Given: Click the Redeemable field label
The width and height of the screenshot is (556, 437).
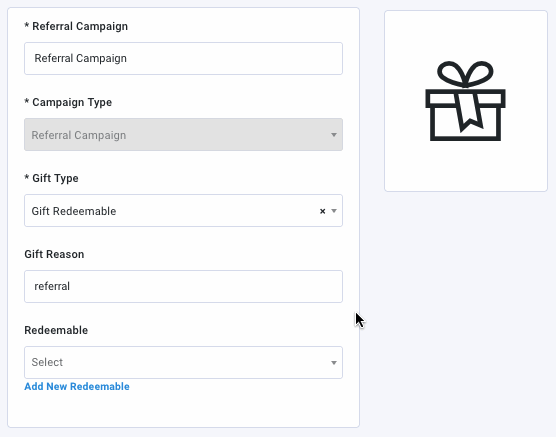Looking at the screenshot, I should [56, 330].
